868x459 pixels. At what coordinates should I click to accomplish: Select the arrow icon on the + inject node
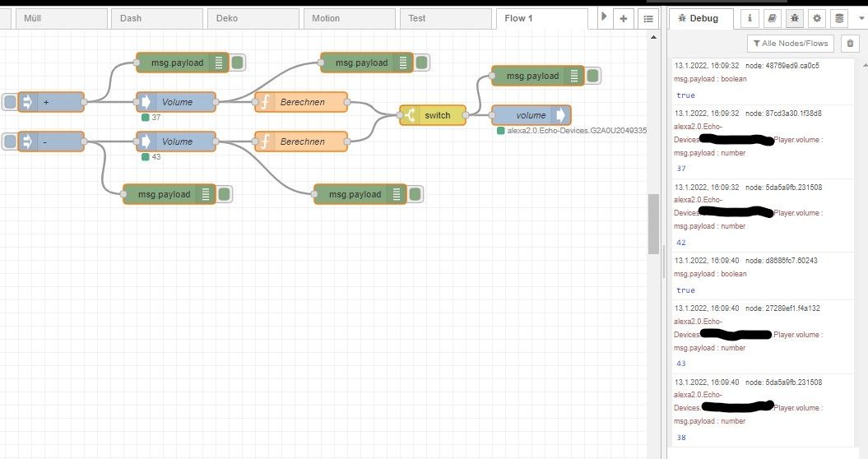pos(26,102)
